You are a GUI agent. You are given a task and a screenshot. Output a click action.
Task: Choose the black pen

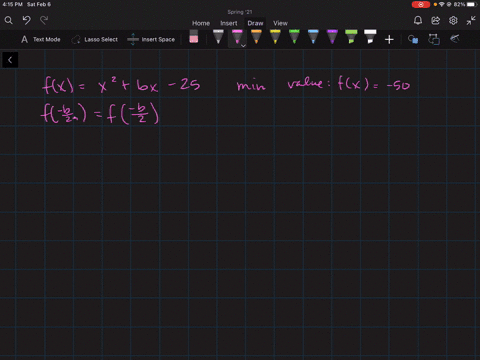tap(218, 37)
